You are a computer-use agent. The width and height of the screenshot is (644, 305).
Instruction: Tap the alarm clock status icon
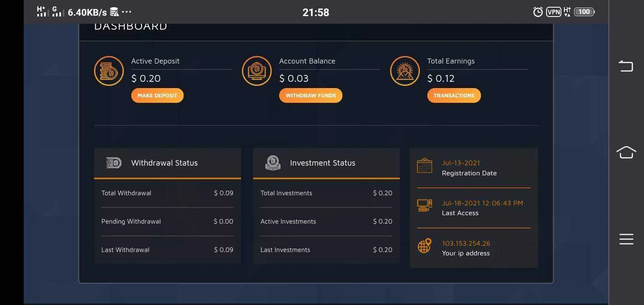(538, 12)
